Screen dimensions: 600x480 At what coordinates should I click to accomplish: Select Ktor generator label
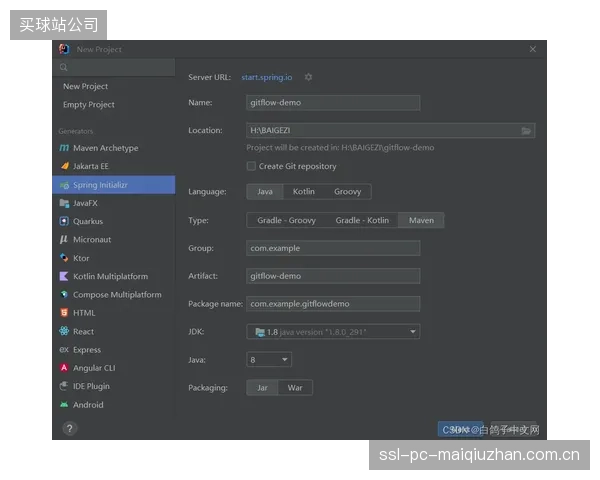(81, 258)
